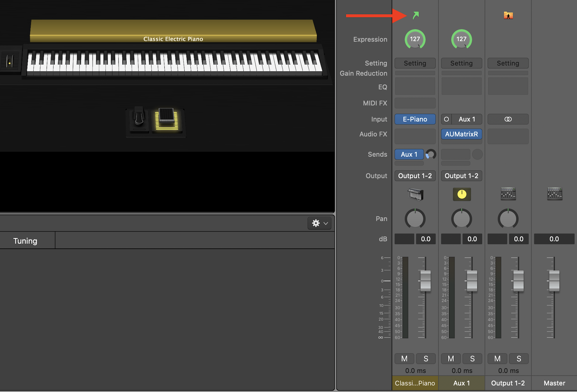Click the empty Audio FX slot on Output 1-2

508,136
